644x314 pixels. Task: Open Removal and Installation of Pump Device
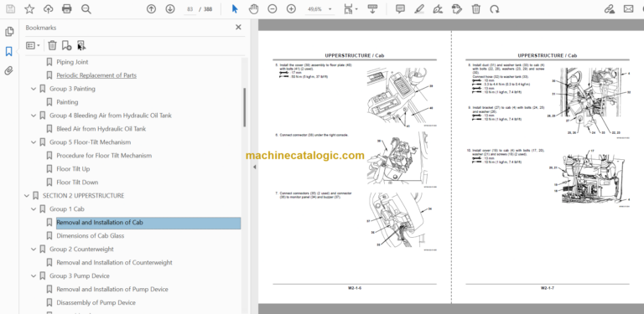pyautogui.click(x=112, y=289)
